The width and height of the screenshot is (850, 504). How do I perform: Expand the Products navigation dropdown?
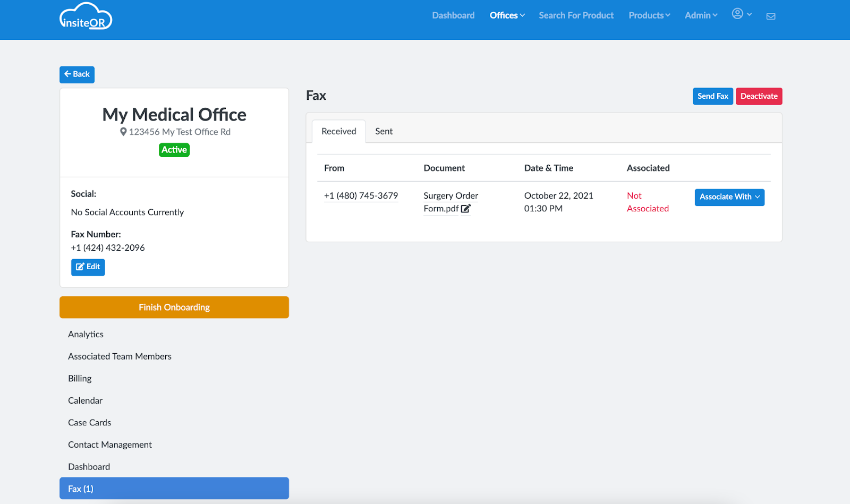(x=649, y=15)
